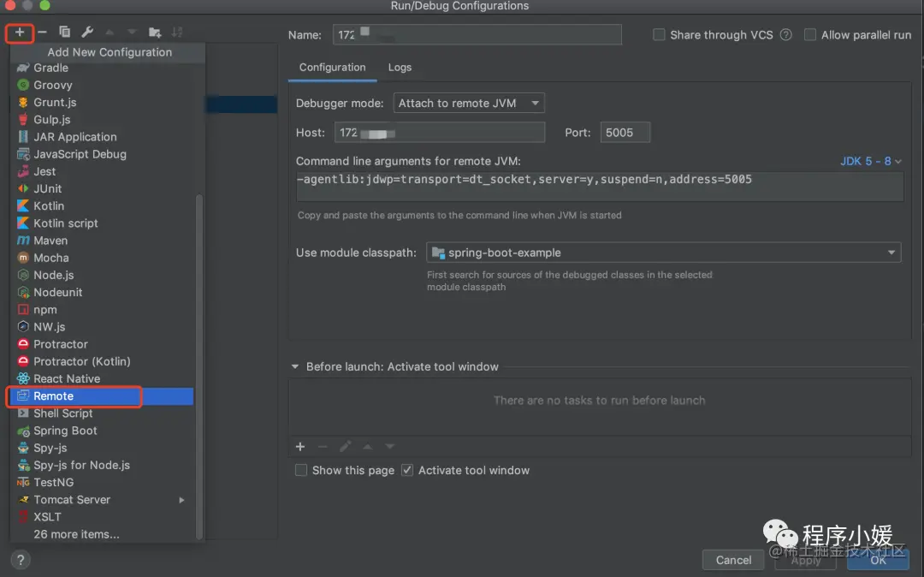The height and width of the screenshot is (577, 924).
Task: Click the NW.js icon in list
Action: (x=23, y=326)
